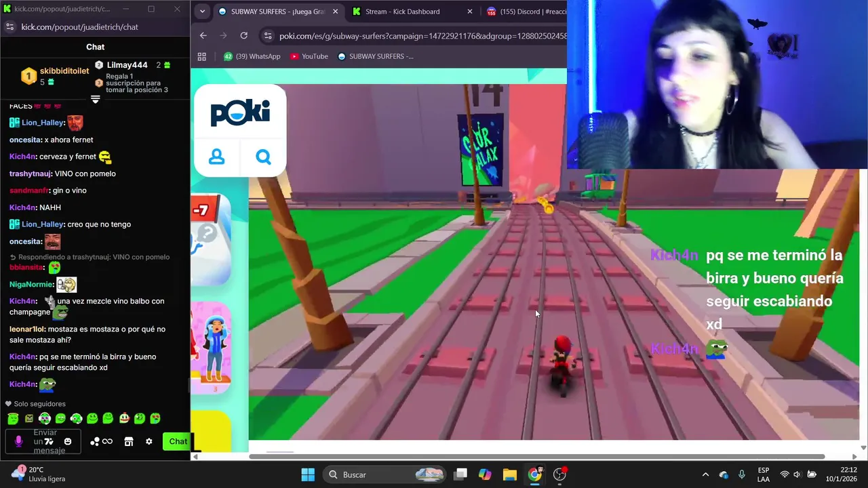The width and height of the screenshot is (868, 488).
Task: Close the SUBWAY SURFERS tab
Action: point(335,12)
